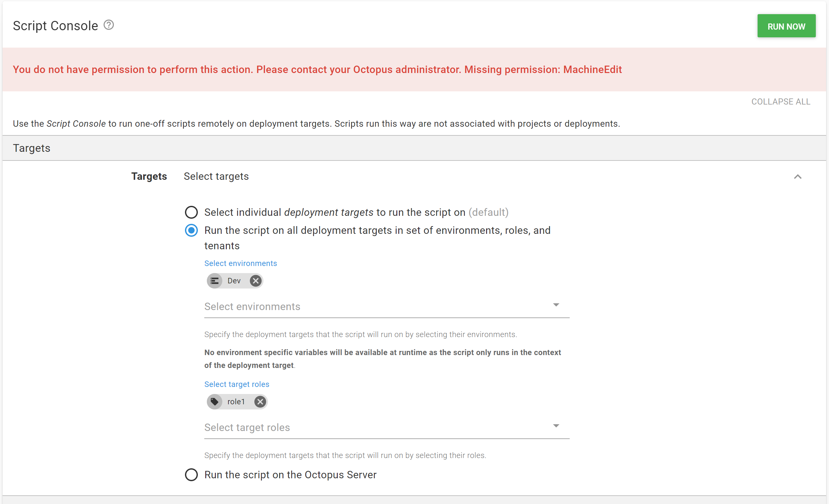Screen dimensions: 829x504
Task: Open the Select target roles dropdown
Action: click(x=556, y=426)
